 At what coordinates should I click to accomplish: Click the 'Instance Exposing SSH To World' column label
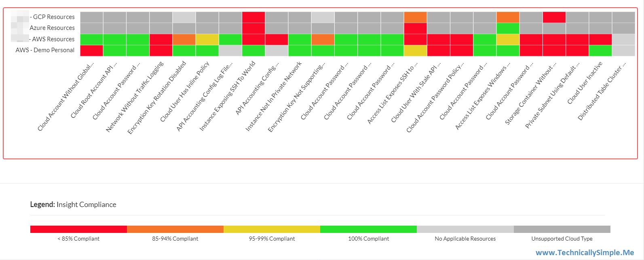[x=228, y=96]
